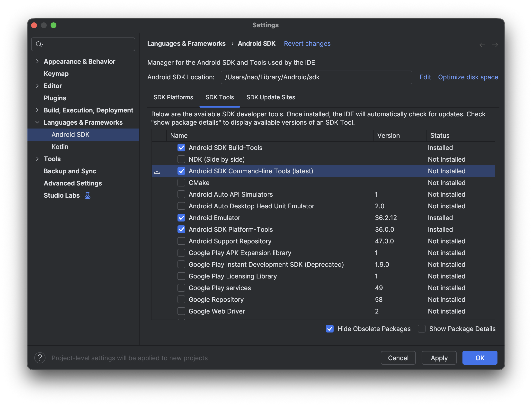Collapse the Languages & Frameworks section

[x=38, y=122]
